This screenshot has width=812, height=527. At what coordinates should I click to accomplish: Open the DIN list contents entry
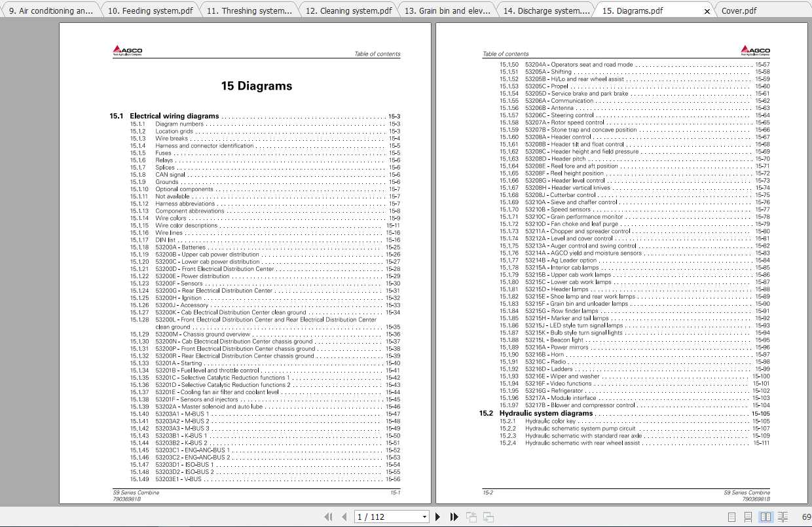[x=165, y=240]
